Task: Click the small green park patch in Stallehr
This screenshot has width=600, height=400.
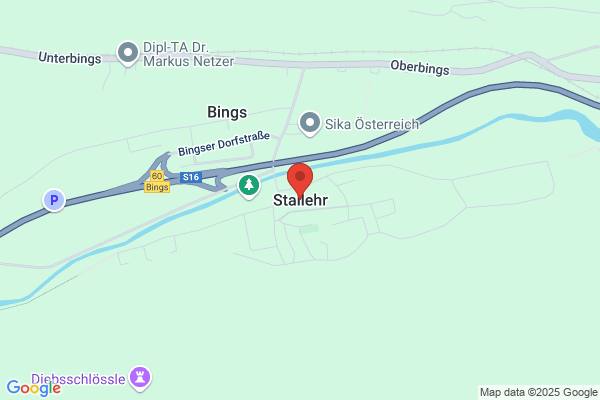Action: pos(309,229)
